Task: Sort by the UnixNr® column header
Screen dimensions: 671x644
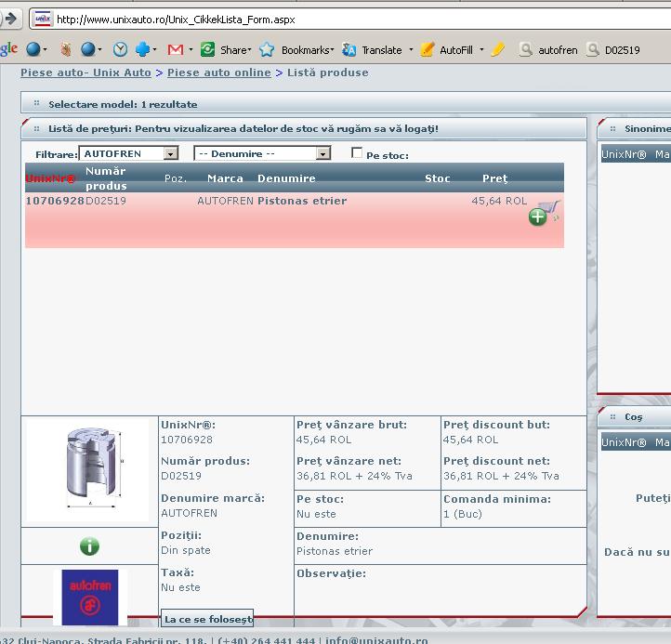Action: coord(50,178)
